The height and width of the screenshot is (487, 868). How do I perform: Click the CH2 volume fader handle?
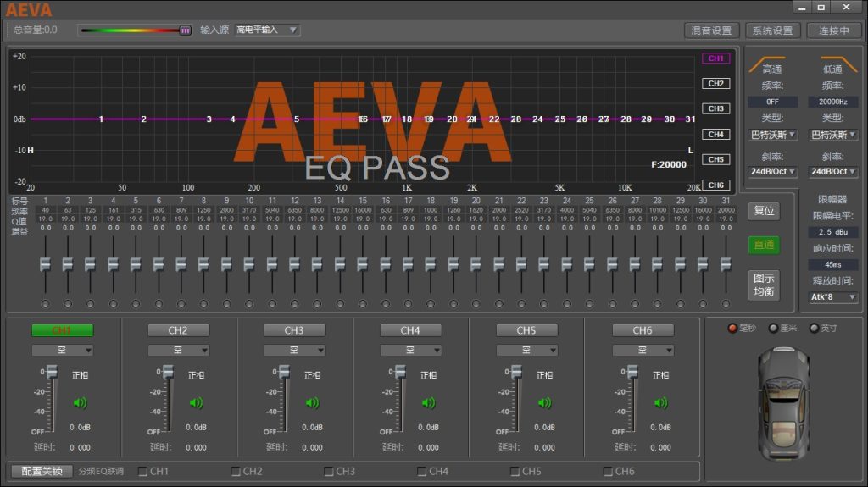(168, 372)
